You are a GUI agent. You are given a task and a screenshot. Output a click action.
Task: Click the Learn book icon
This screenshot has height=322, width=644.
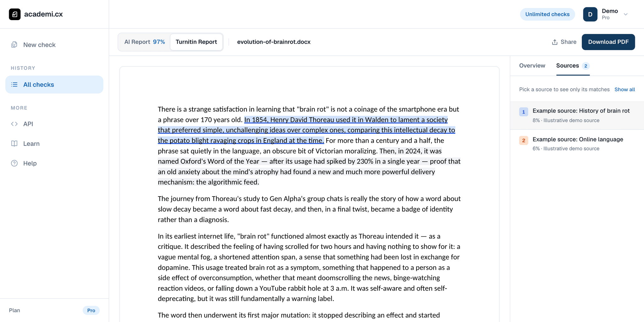[x=14, y=144]
